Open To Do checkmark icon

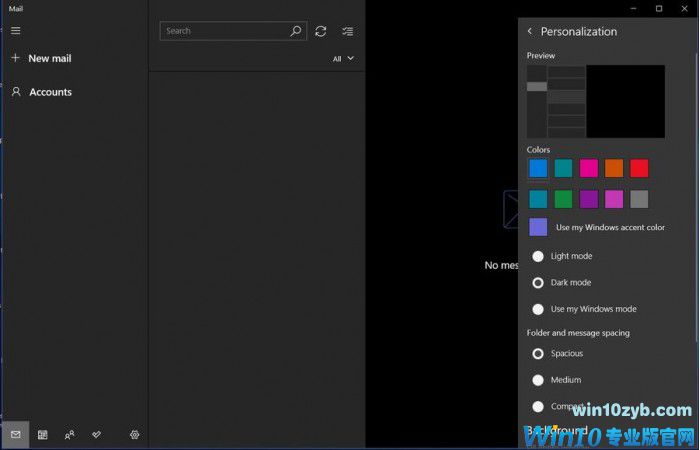(x=96, y=434)
